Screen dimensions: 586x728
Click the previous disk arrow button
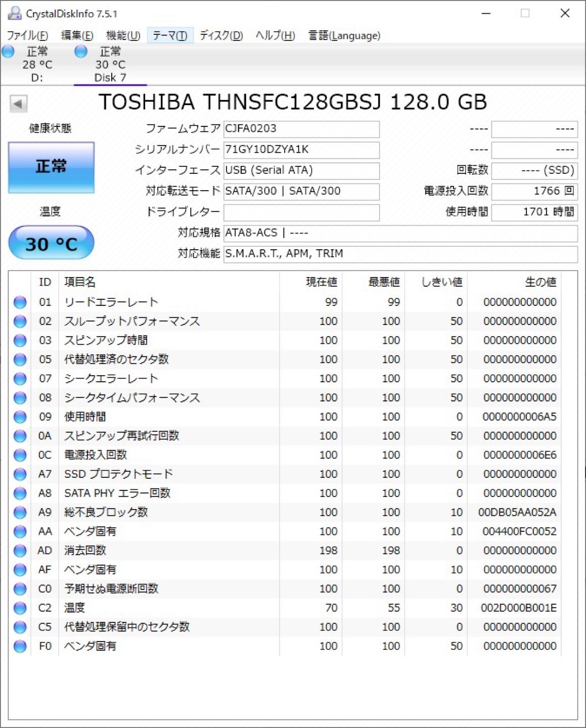click(18, 104)
